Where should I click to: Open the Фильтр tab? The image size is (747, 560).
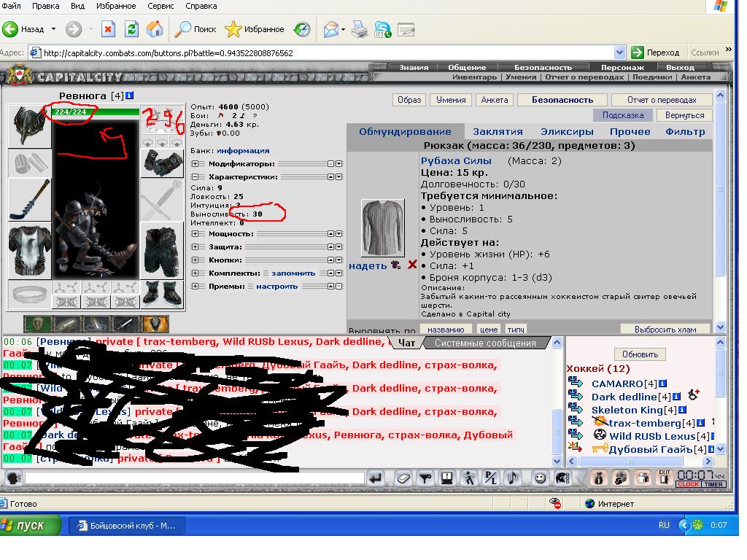tap(685, 131)
